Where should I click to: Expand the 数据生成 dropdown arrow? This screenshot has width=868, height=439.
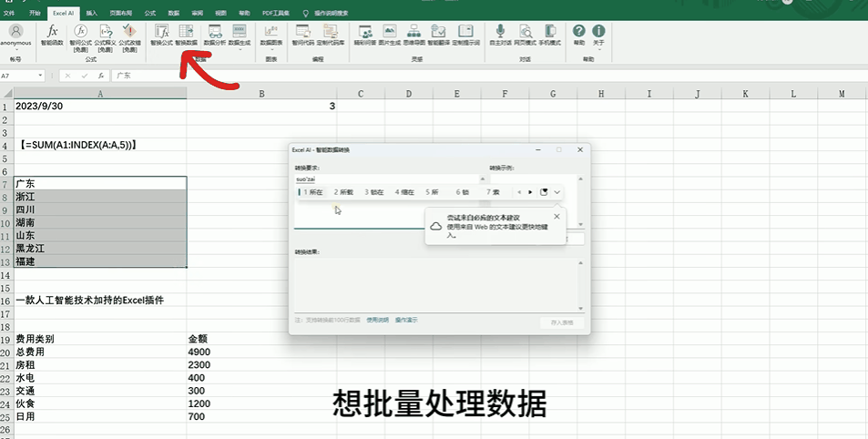(240, 49)
